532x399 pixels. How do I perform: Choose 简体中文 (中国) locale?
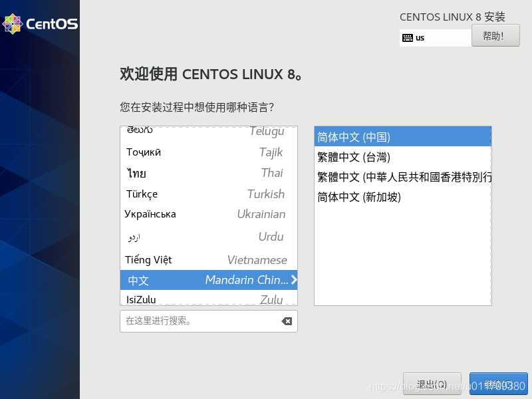pos(402,137)
